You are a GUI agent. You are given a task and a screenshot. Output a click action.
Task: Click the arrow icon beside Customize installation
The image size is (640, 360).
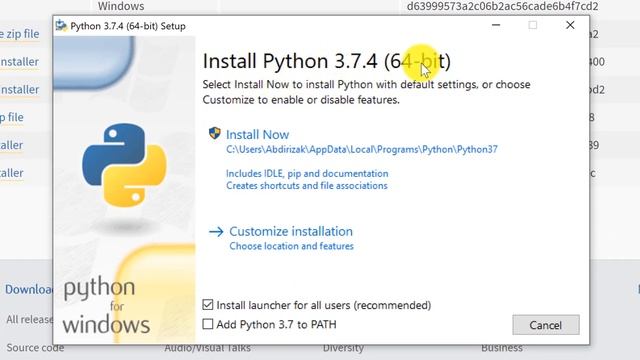[216, 232]
